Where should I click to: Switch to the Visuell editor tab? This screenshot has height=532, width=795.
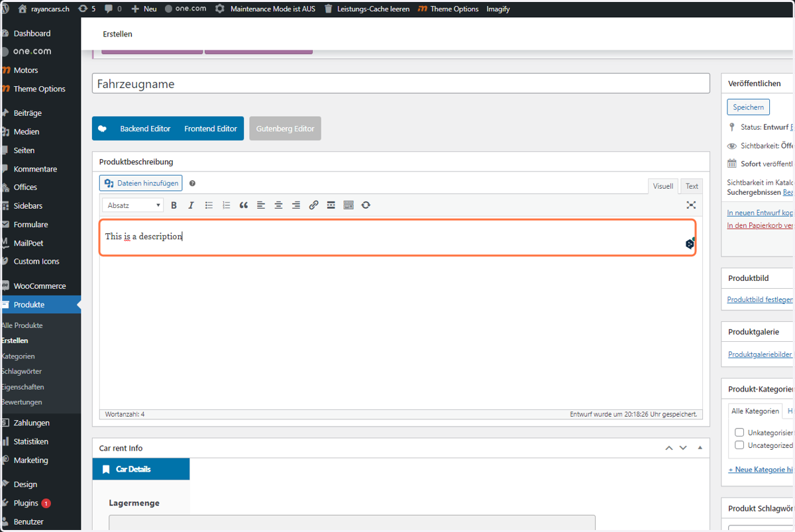[662, 186]
